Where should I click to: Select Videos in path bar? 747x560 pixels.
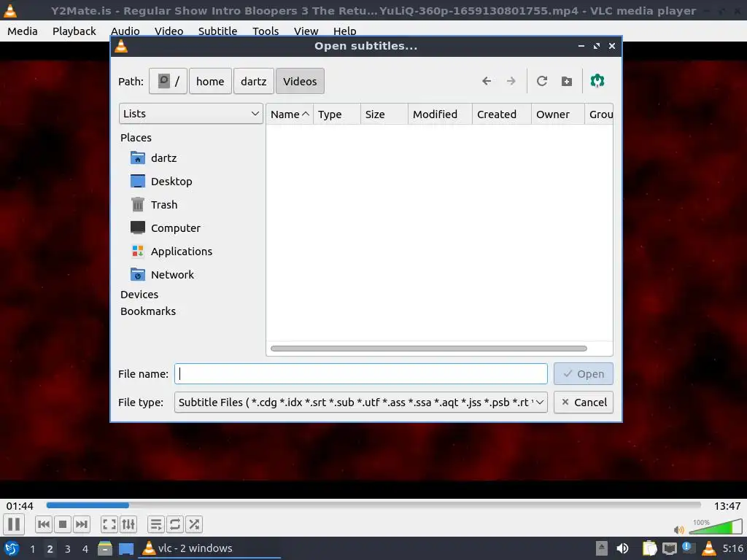point(300,82)
